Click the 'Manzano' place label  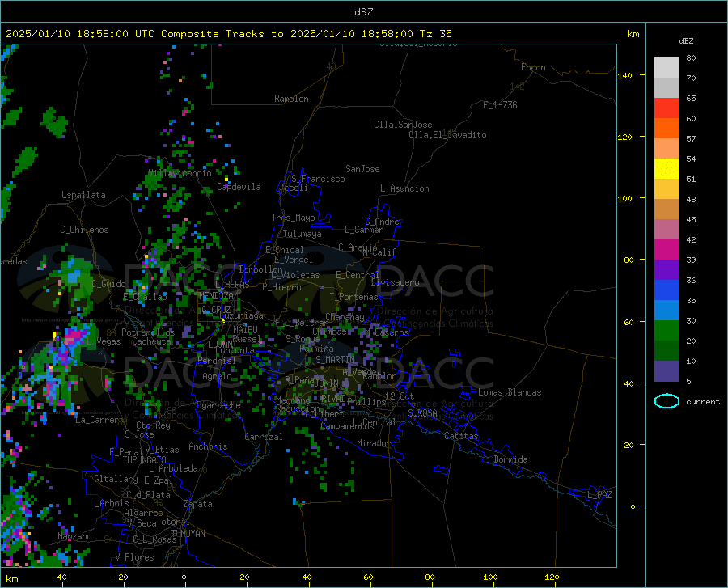[74, 536]
